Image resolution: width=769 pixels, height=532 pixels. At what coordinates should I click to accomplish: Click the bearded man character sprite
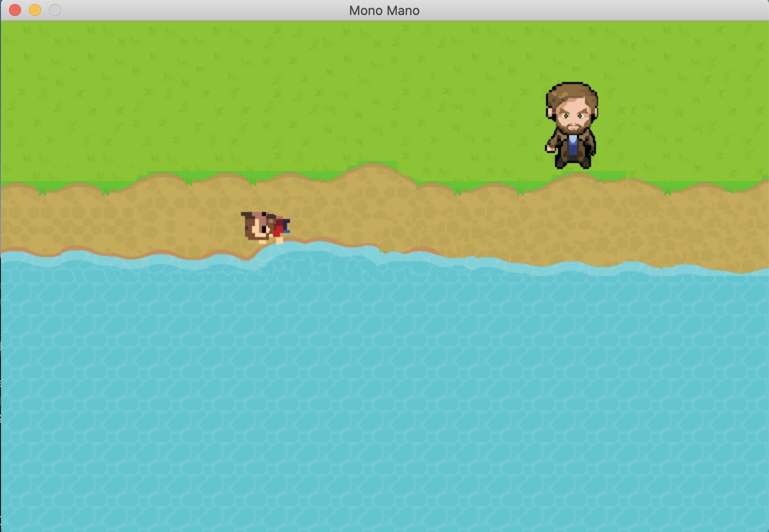point(571,126)
